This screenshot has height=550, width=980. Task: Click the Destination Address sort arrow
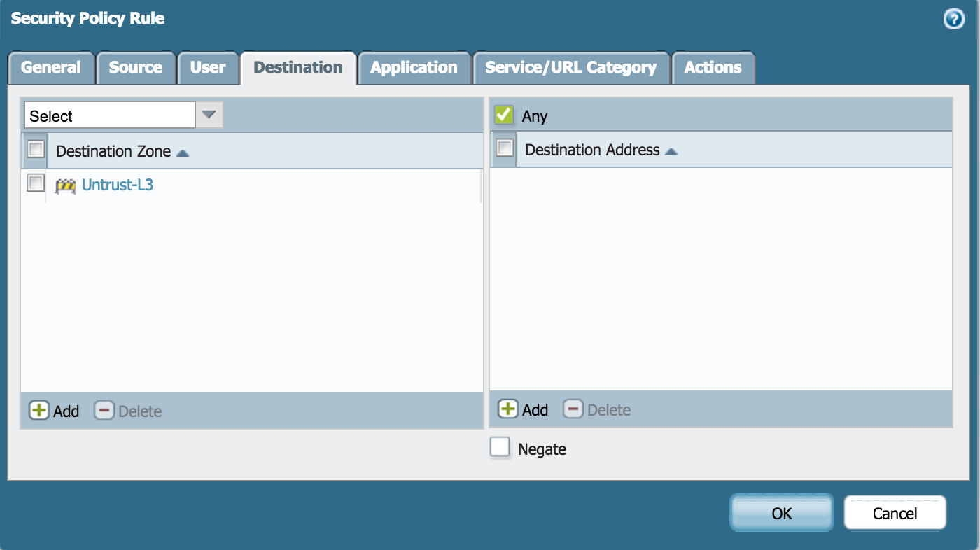672,150
